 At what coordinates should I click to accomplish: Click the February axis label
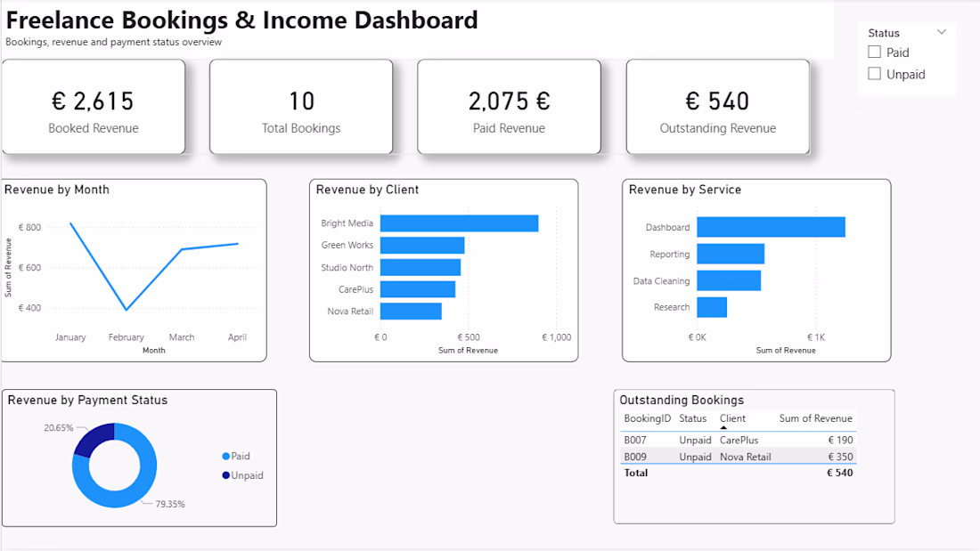[127, 337]
